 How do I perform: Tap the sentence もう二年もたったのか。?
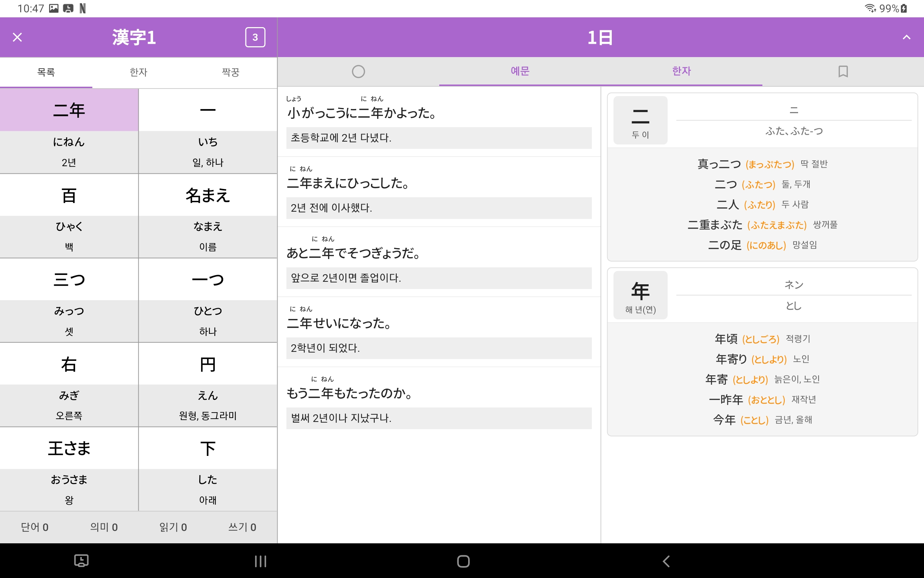349,393
